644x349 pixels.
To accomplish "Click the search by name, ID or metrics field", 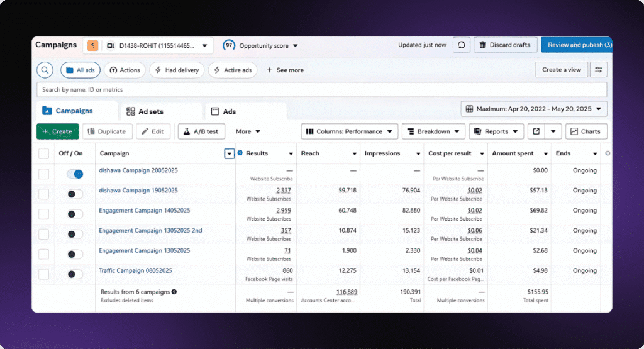I will click(x=321, y=90).
